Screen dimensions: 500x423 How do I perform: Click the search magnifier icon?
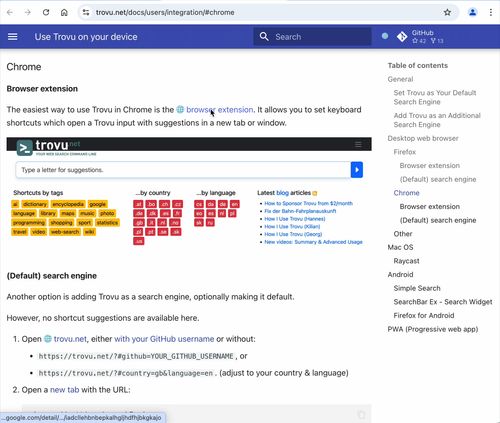[264, 37]
